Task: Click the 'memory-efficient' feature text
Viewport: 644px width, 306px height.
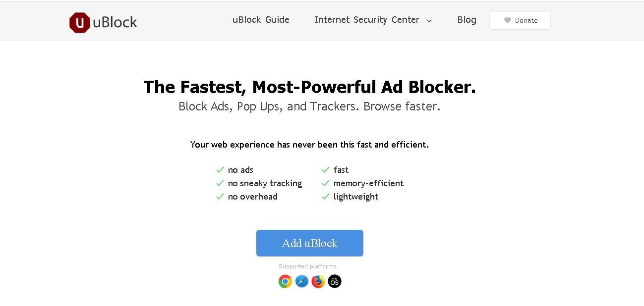Action: (368, 183)
